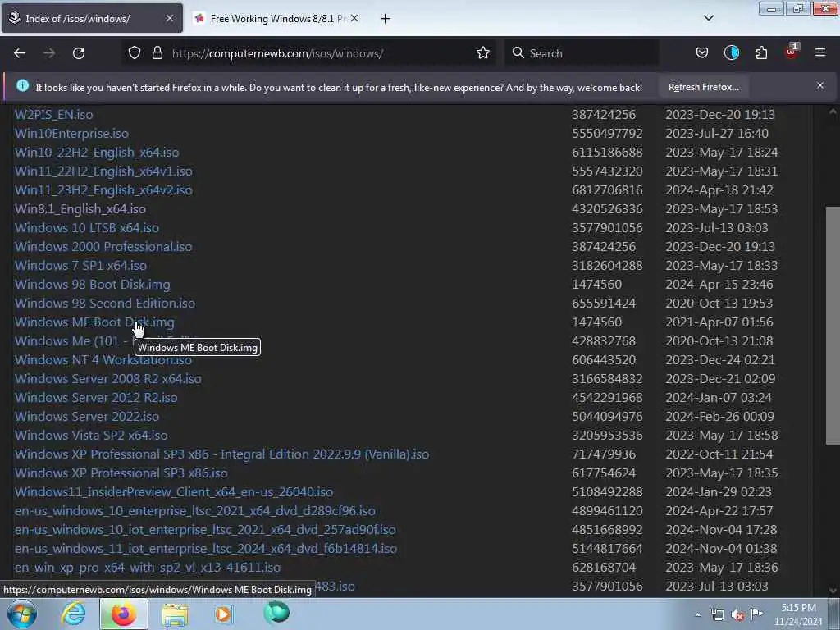
Task: Open Windows 7 SP1 x64.iso link
Action: point(80,266)
